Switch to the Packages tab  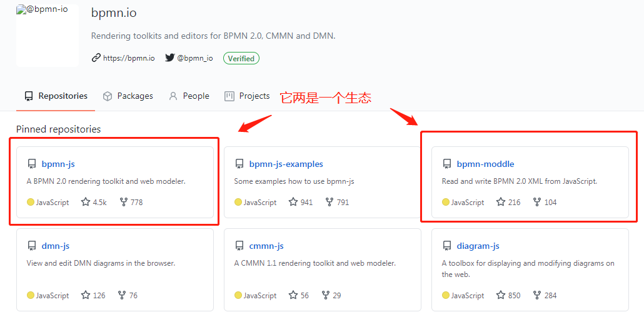tap(128, 96)
